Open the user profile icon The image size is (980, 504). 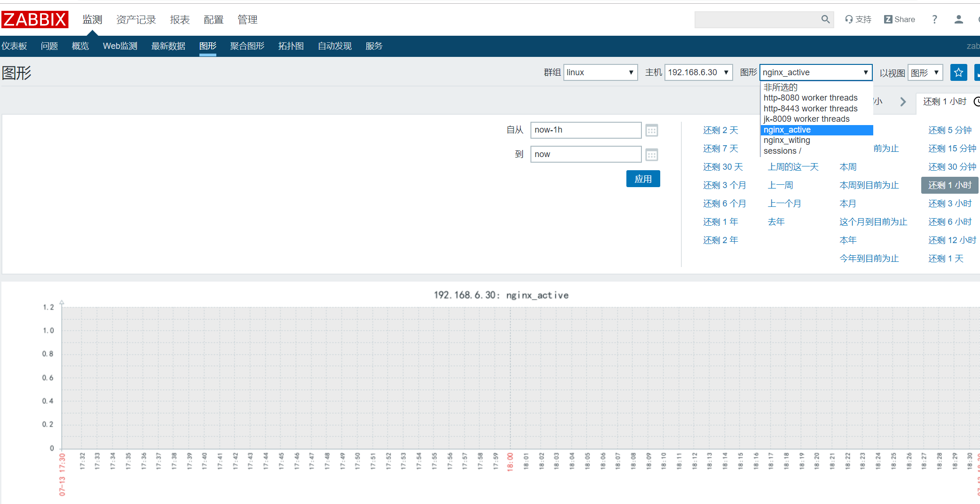[958, 19]
